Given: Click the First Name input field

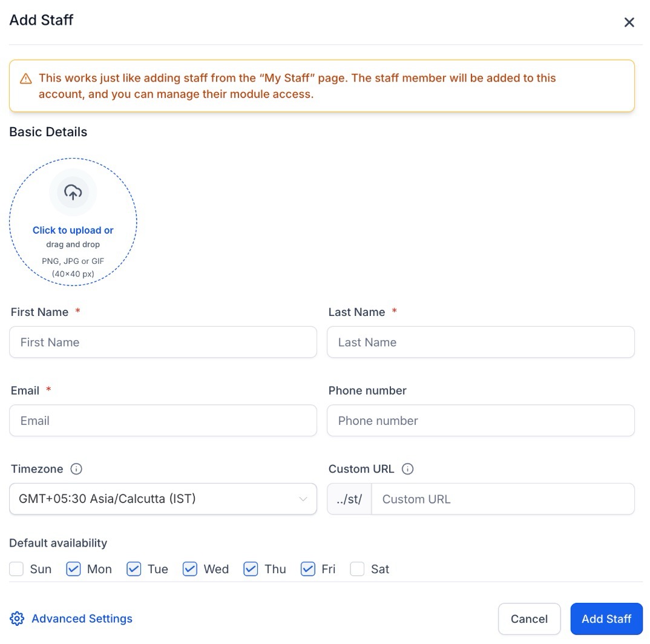Looking at the screenshot, I should pos(163,342).
